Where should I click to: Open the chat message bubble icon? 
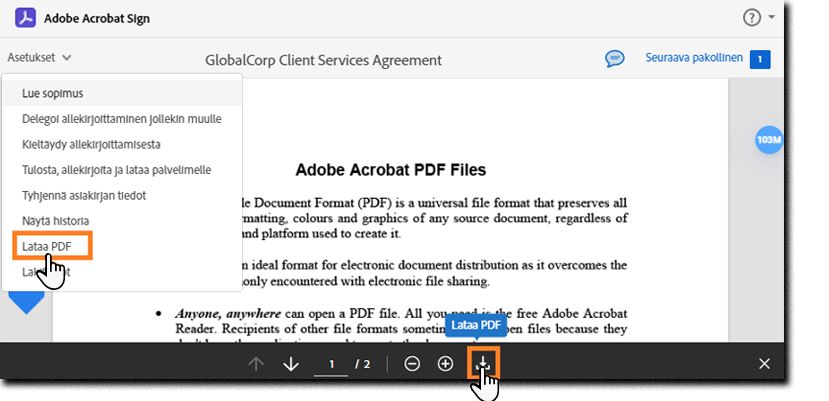coord(614,59)
